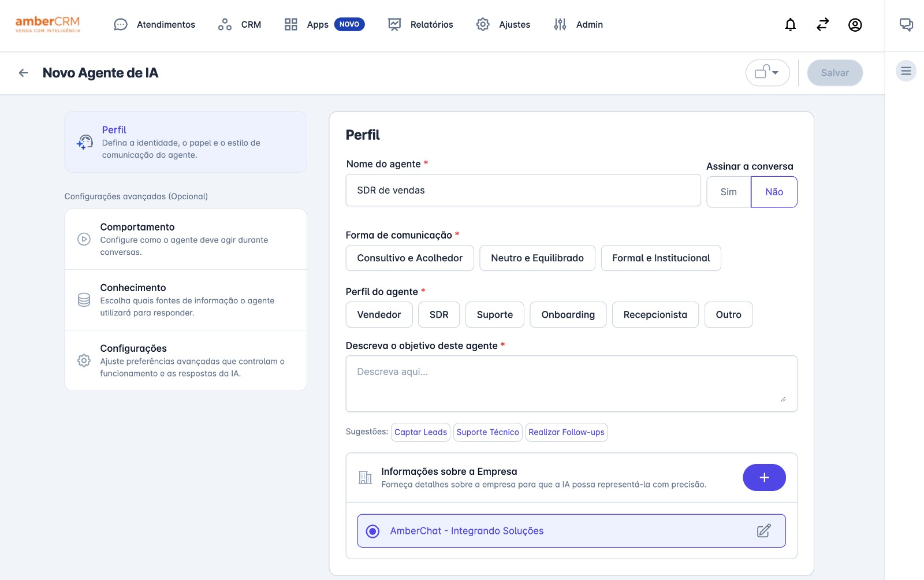924x580 pixels.
Task: Click the edit pencil on AmberChat entry
Action: coord(765,530)
